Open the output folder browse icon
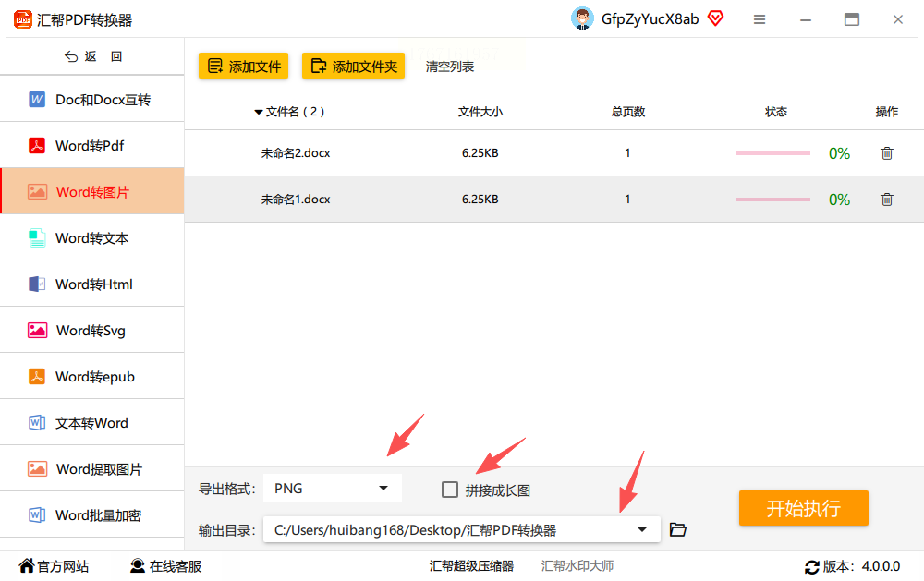The width and height of the screenshot is (924, 581). 677,530
